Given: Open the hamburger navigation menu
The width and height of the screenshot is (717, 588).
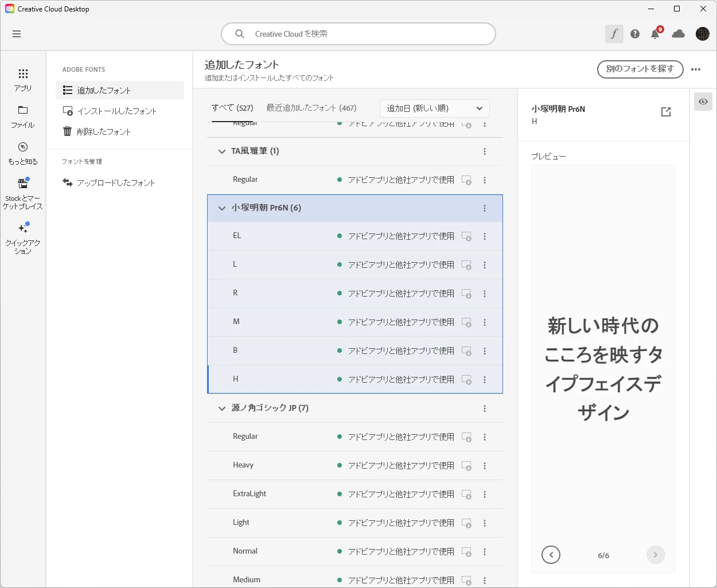Looking at the screenshot, I should [x=17, y=34].
